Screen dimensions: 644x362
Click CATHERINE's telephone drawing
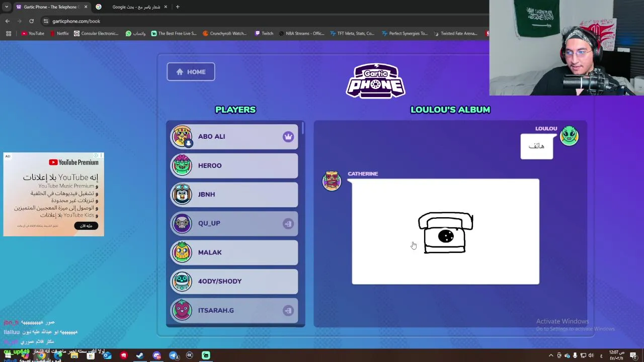point(445,232)
